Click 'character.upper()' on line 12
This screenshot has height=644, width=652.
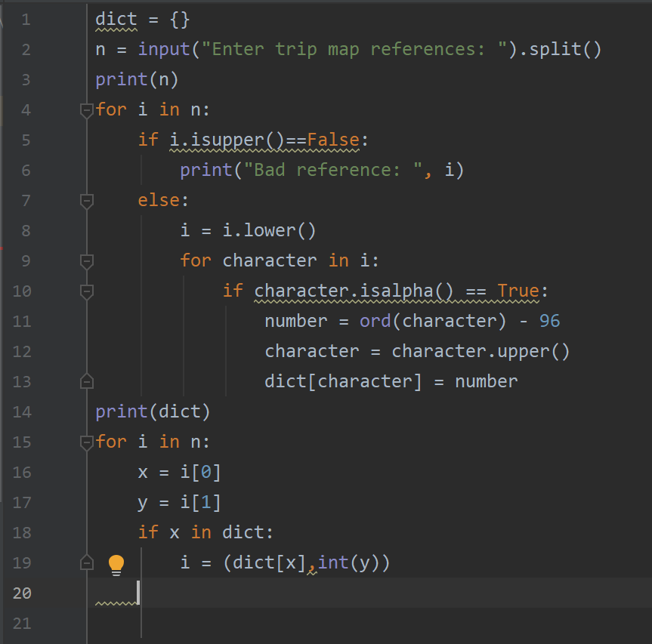[481, 352]
